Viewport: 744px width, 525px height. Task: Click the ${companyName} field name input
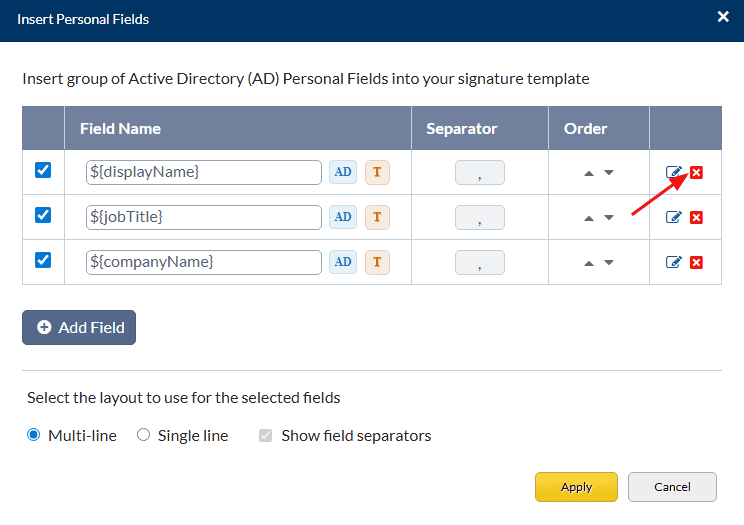point(204,262)
